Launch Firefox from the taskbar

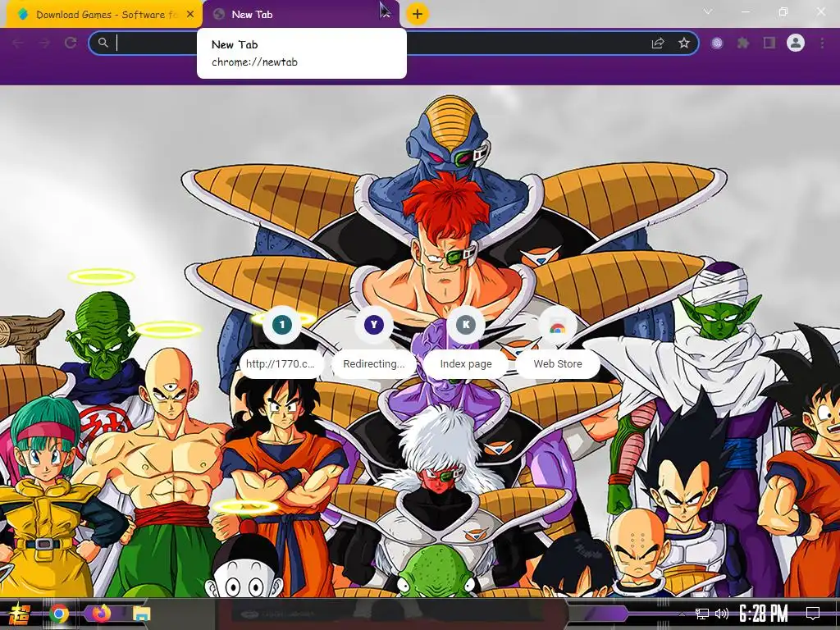[x=101, y=614]
